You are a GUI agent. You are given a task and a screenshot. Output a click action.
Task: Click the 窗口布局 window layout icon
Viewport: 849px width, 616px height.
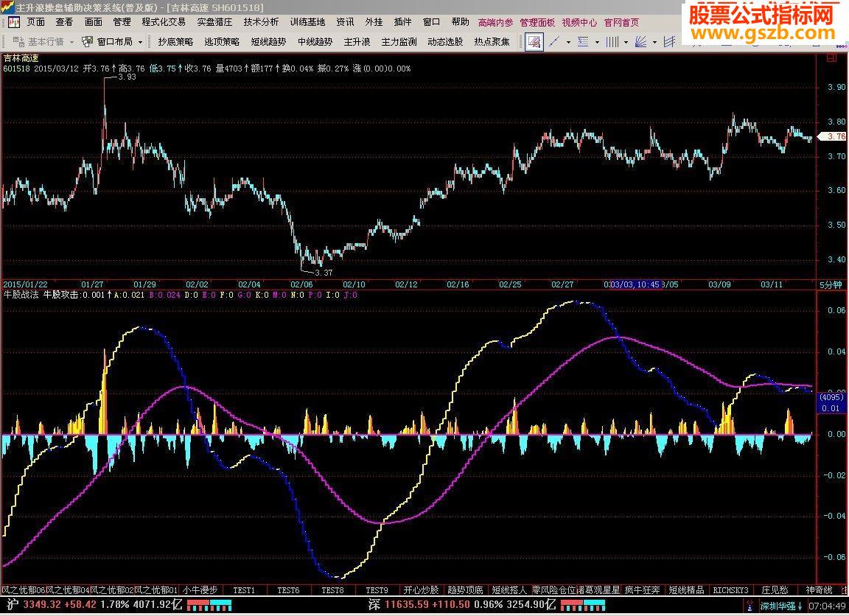[x=87, y=43]
